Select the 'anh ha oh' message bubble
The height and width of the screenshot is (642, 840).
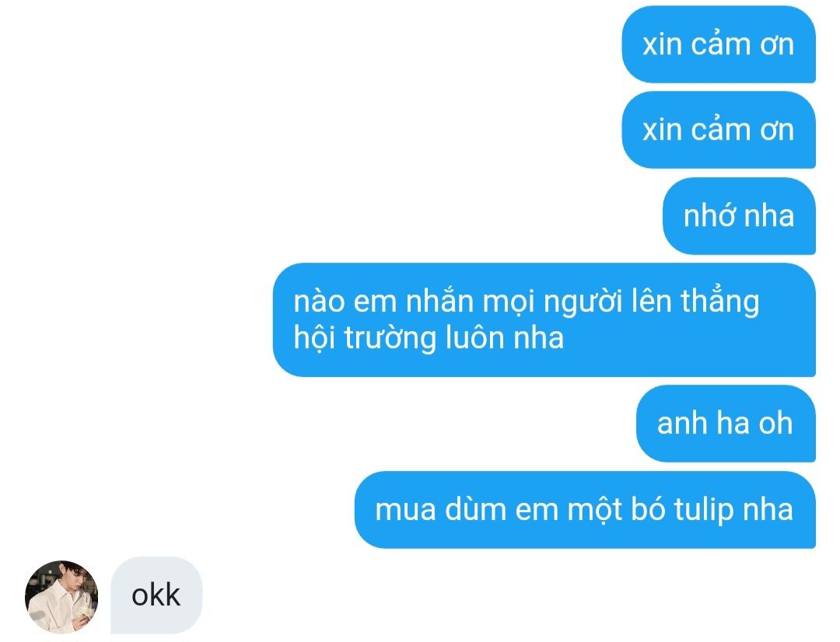(726, 423)
